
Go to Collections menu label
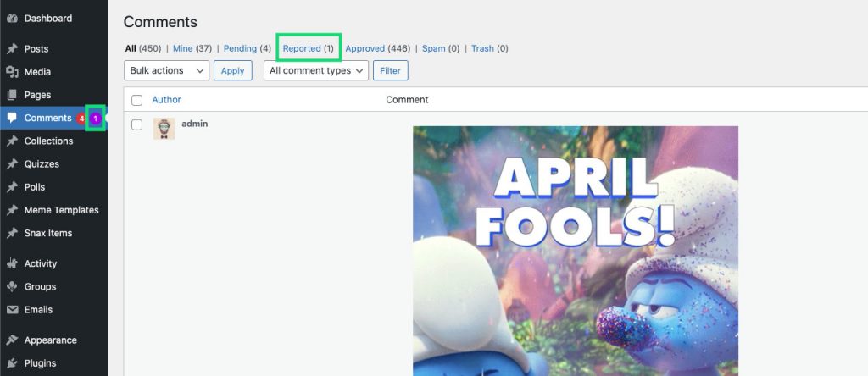(x=48, y=141)
